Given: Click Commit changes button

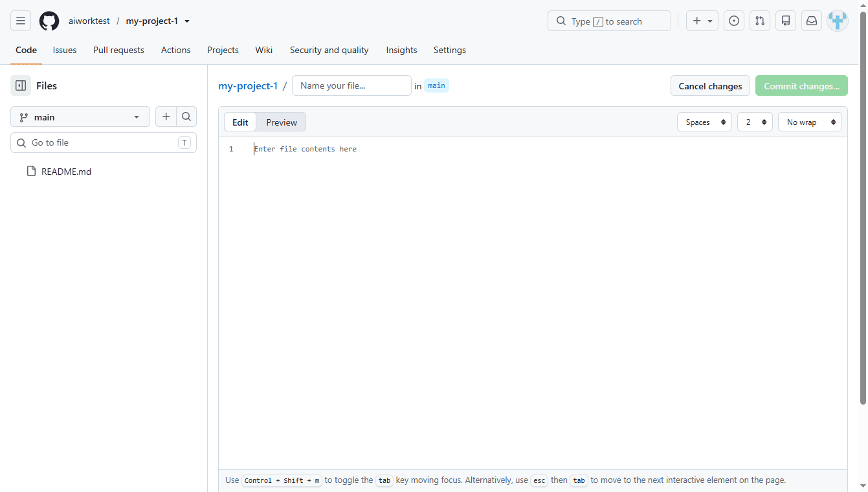Looking at the screenshot, I should (801, 86).
